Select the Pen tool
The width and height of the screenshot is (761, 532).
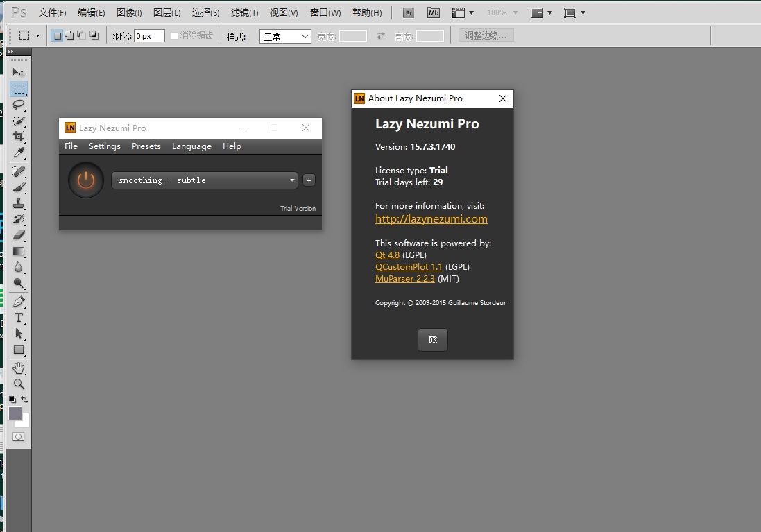19,302
